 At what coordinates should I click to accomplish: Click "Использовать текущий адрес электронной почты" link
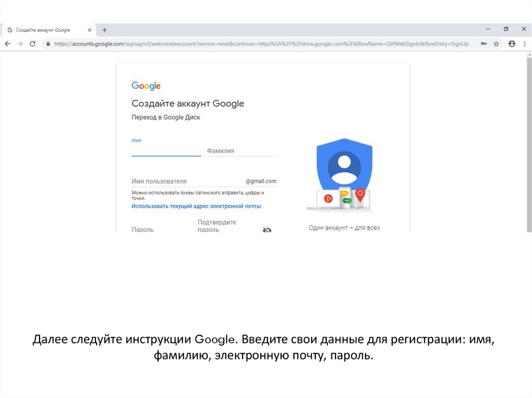tap(196, 206)
